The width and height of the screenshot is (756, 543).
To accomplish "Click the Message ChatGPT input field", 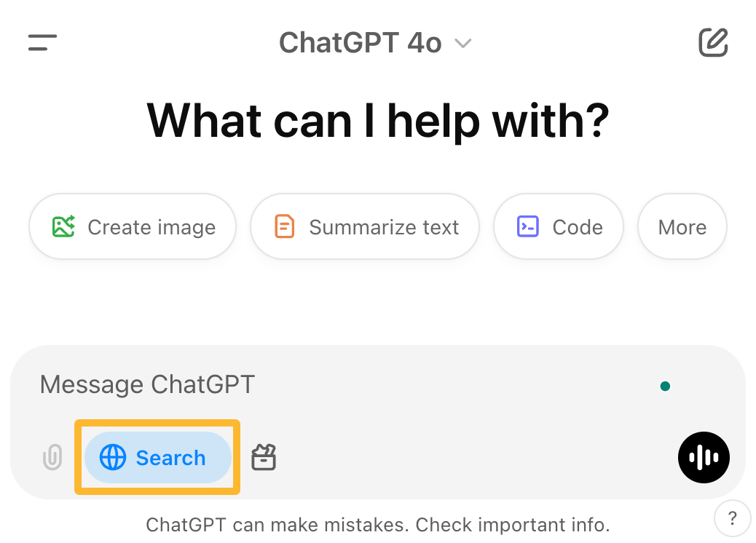I will (291, 384).
